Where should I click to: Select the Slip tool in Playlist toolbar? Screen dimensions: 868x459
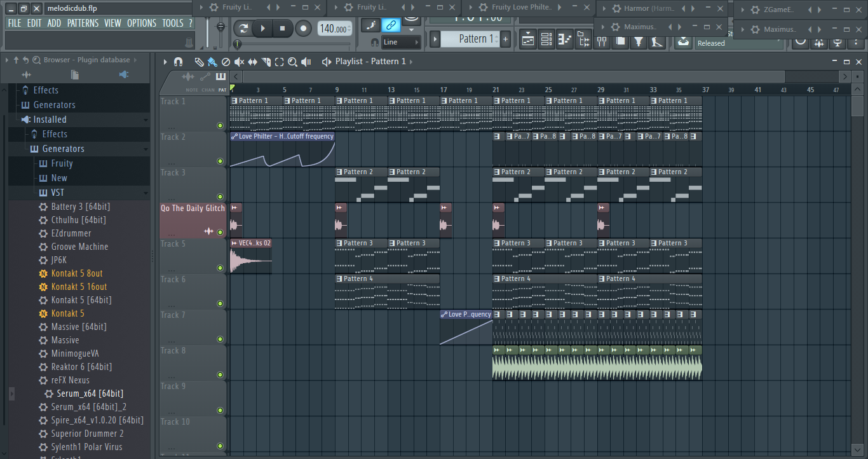tap(252, 62)
